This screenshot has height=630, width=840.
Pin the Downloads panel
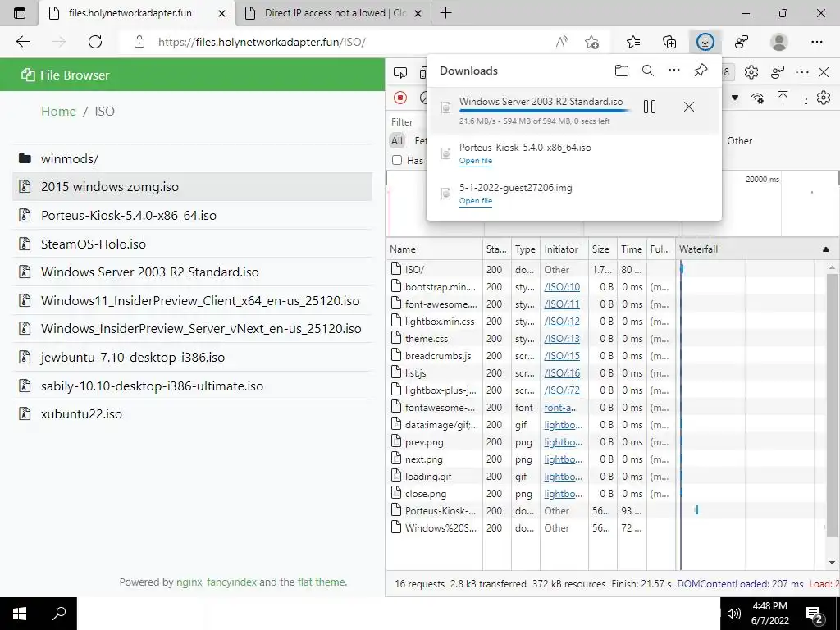pyautogui.click(x=701, y=71)
